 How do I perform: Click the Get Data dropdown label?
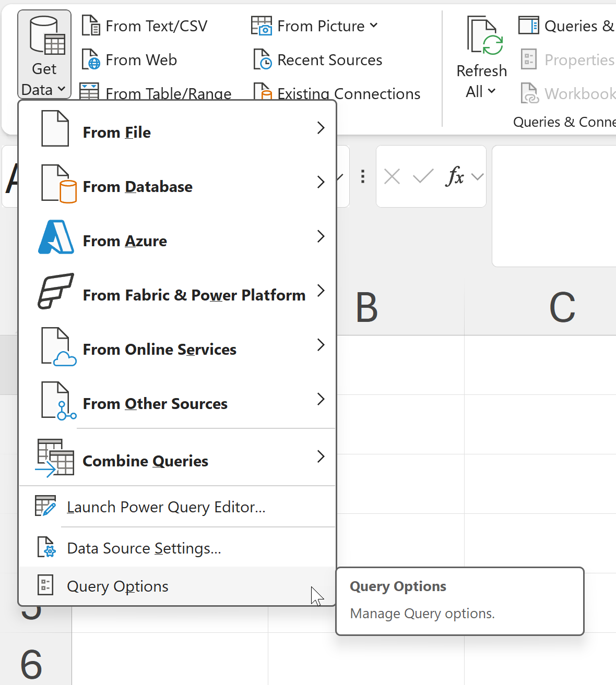point(44,79)
